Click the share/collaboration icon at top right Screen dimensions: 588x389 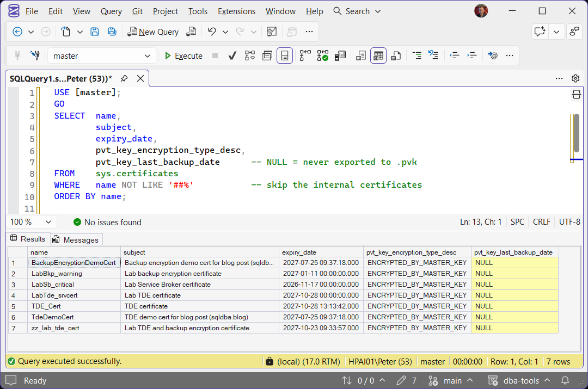574,32
